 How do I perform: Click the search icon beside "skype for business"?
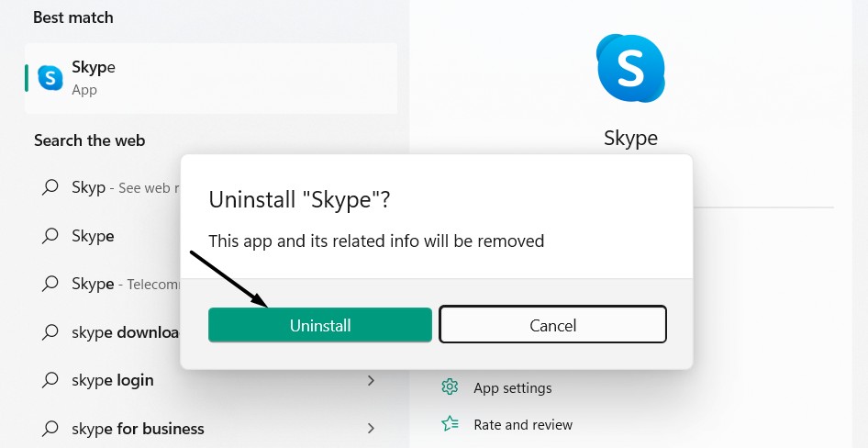pyautogui.click(x=50, y=429)
